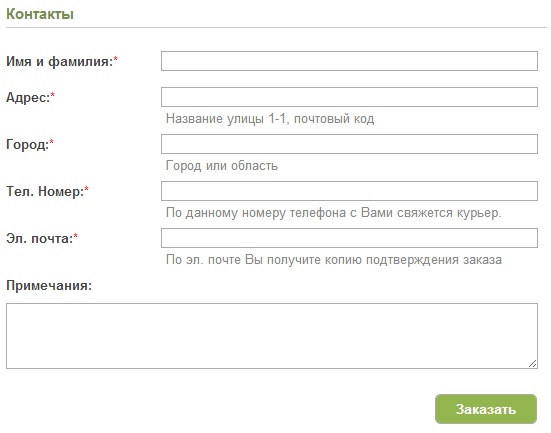Click the Имя и фамилия input field
Image resolution: width=551 pixels, height=433 pixels.
pyautogui.click(x=349, y=61)
